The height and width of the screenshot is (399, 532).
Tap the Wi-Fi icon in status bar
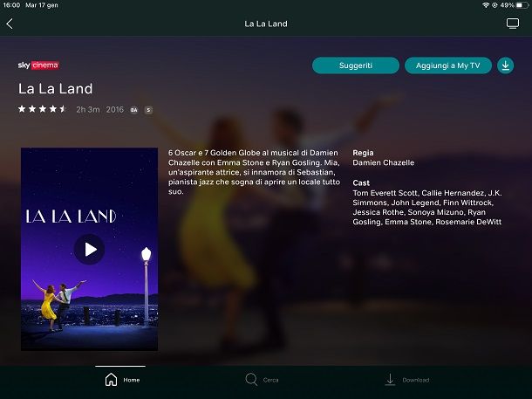[486, 5]
